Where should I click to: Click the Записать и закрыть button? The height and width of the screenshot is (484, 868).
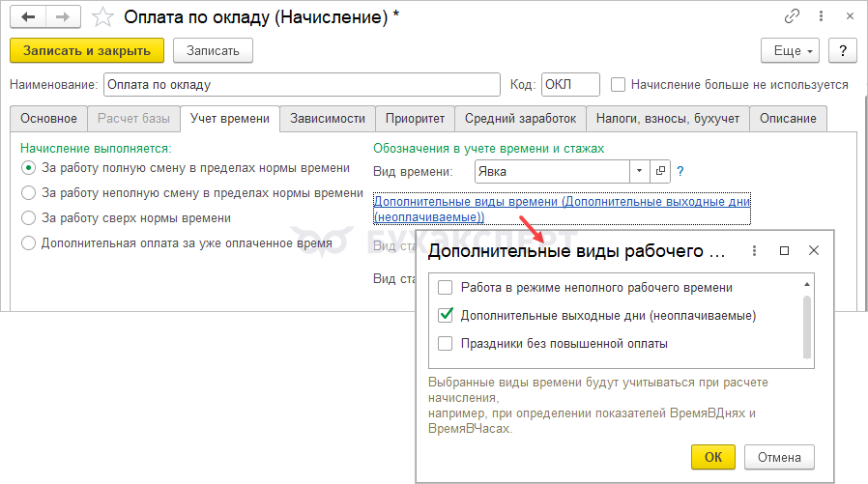point(87,50)
